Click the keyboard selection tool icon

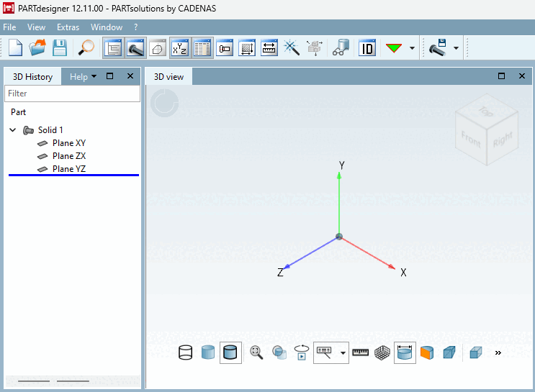[325, 352]
